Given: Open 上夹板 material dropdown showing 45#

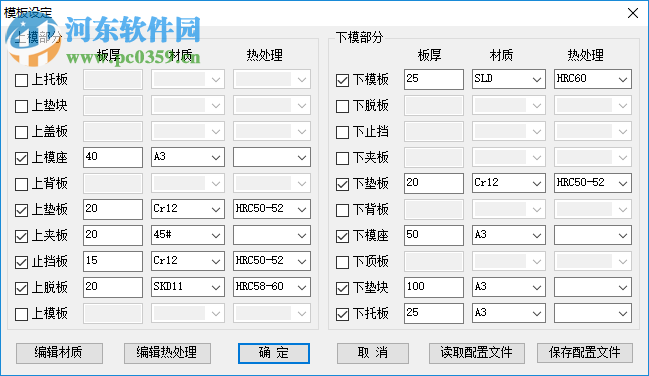Looking at the screenshot, I should (188, 235).
